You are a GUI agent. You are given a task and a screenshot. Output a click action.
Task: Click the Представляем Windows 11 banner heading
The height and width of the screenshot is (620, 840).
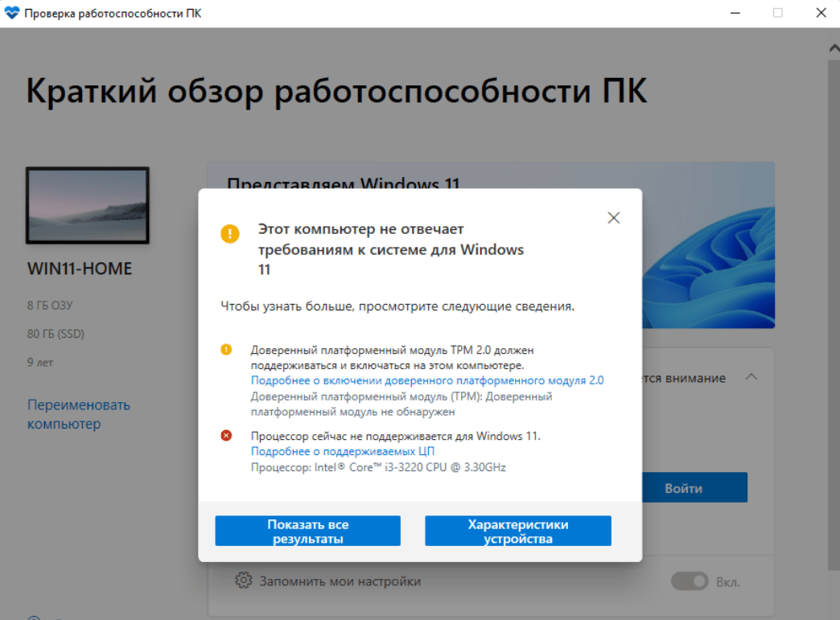tap(344, 183)
